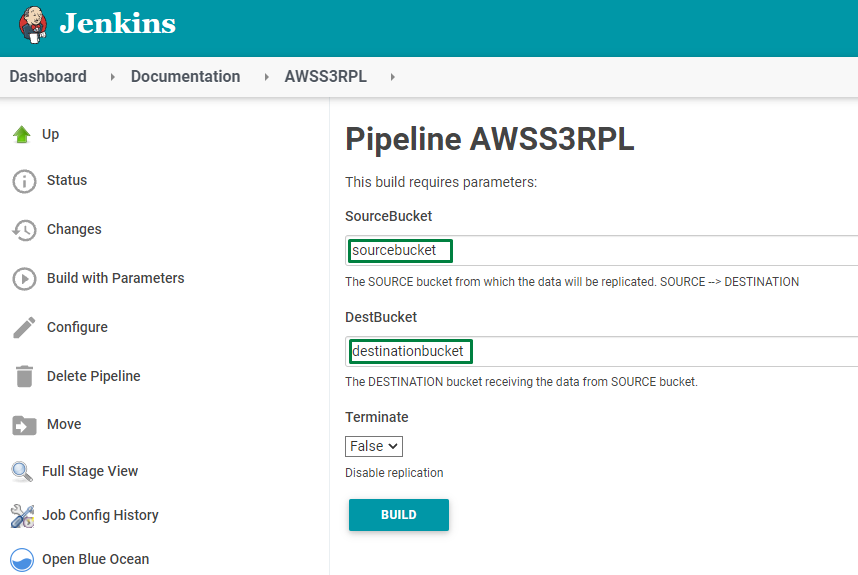
Task: Click the Configure pencil icon
Action: click(24, 328)
